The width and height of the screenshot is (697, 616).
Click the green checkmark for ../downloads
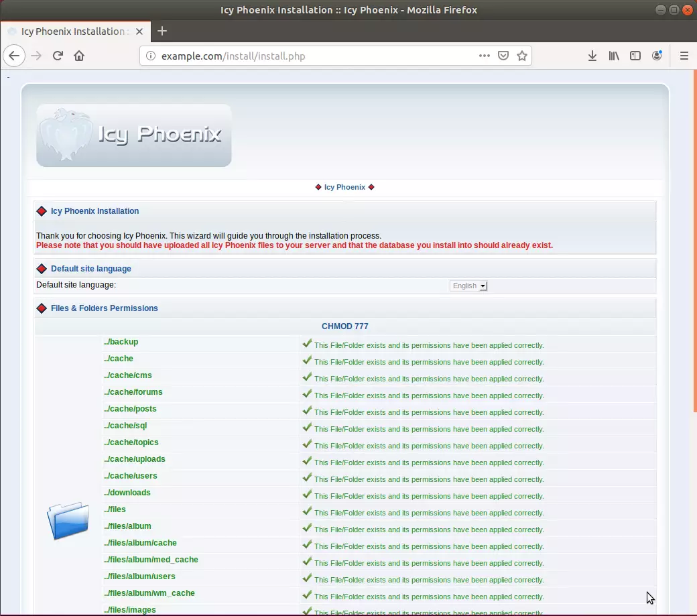tap(307, 494)
